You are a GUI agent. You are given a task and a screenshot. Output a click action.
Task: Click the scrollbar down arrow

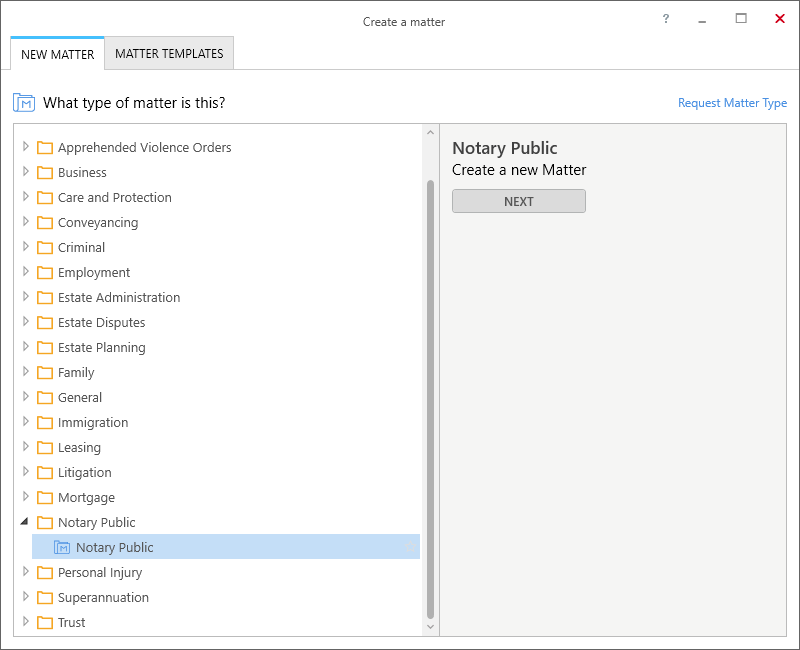(x=430, y=627)
